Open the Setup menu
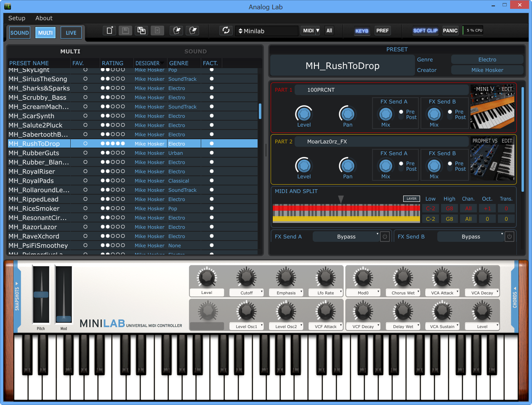The height and width of the screenshot is (405, 532). click(x=17, y=18)
